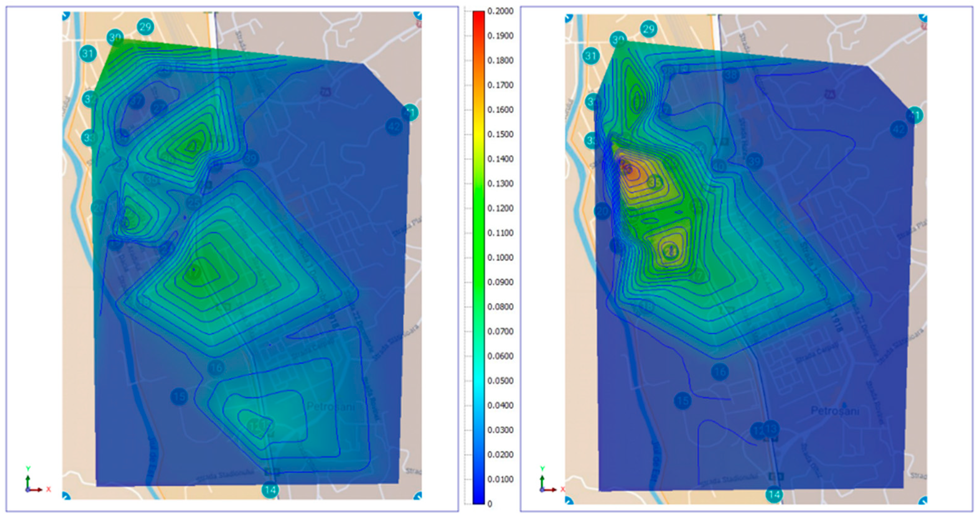The image size is (980, 519).
Task: Select marker 29 in right map
Action: pyautogui.click(x=649, y=29)
